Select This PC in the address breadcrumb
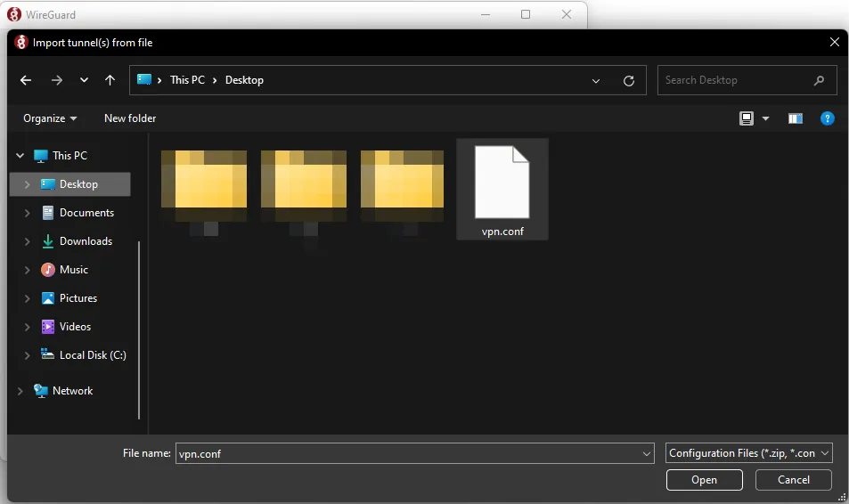 [x=187, y=79]
